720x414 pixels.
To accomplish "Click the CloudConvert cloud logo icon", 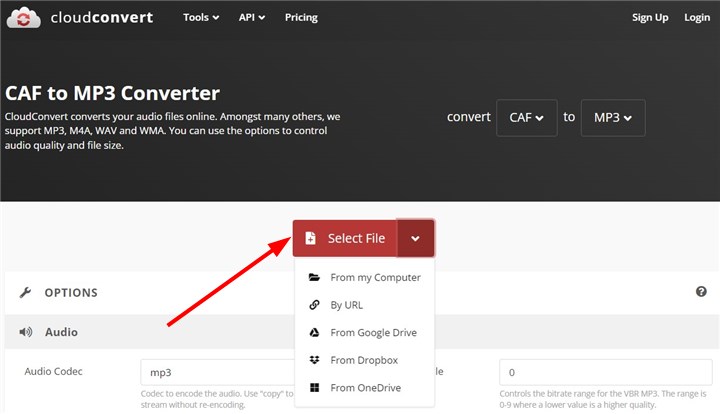I will (23, 17).
